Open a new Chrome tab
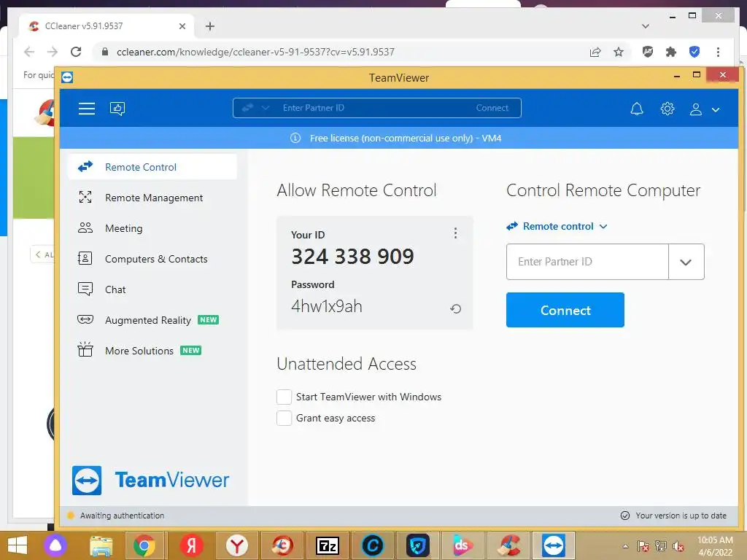The image size is (747, 560). pos(209,26)
